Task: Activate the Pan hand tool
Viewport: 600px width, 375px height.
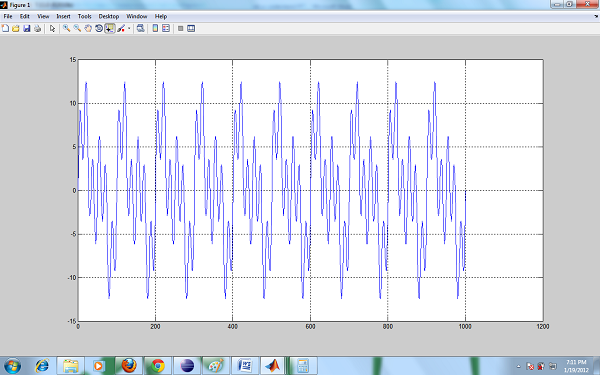Action: pos(88,28)
